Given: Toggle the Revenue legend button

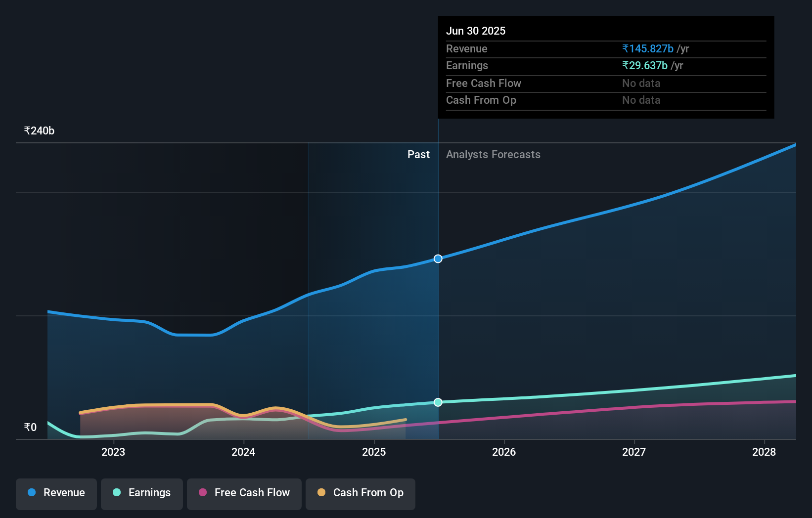Looking at the screenshot, I should (x=56, y=494).
